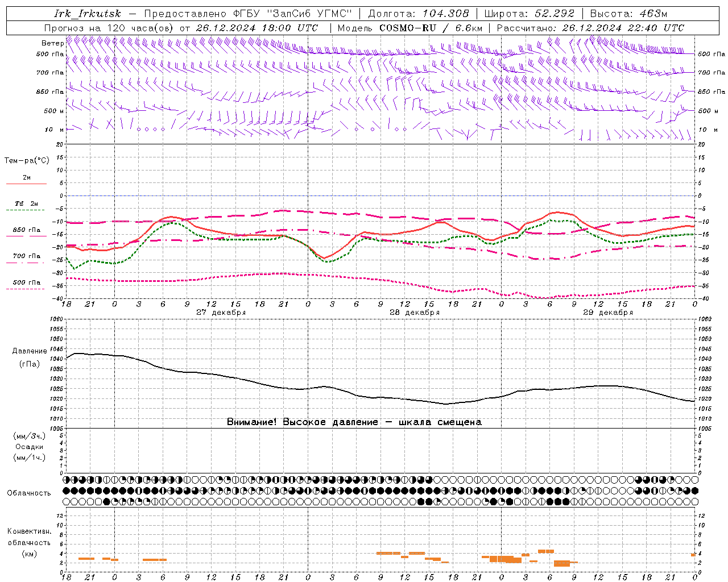Select the 'Осадки' precipitation label
The height and width of the screenshot is (582, 728).
[x=30, y=447]
